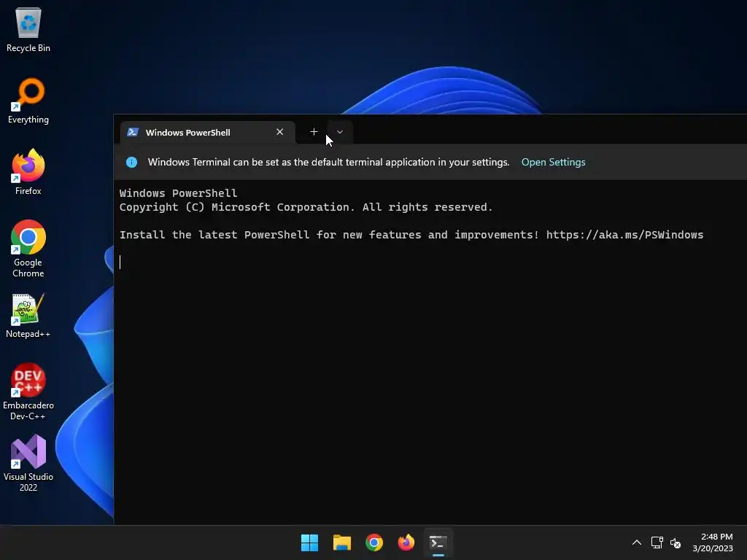This screenshot has height=560, width=747.
Task: Close the Windows PowerShell tab
Action: pos(279,132)
